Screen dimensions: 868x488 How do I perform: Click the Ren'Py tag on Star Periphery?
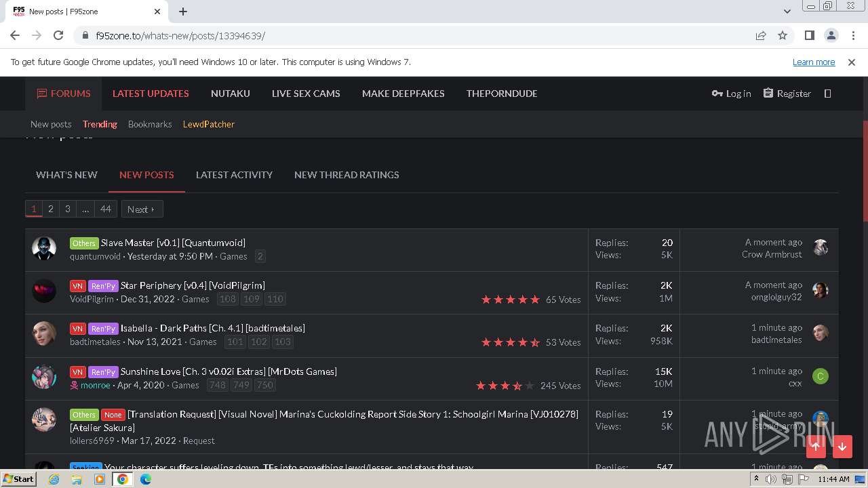point(103,286)
